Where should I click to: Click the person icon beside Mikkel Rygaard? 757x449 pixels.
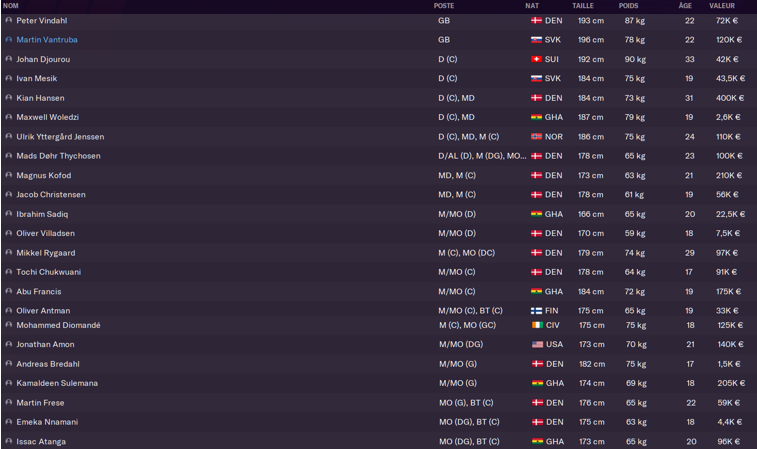[x=8, y=253]
